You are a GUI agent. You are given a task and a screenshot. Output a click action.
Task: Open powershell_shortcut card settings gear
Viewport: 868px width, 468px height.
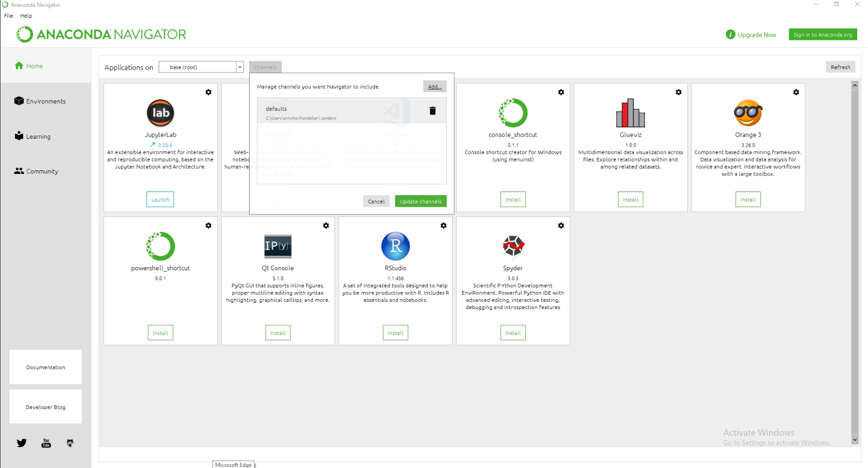point(208,226)
